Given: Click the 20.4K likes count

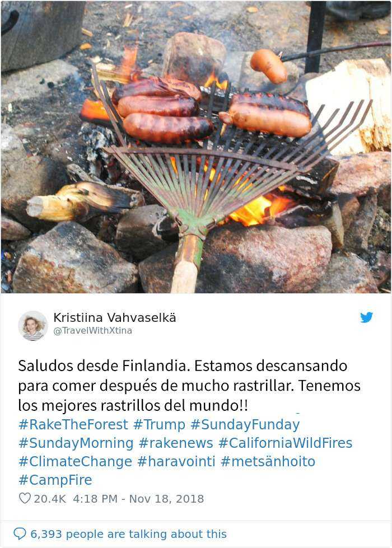Looking at the screenshot, I should click(50, 499).
